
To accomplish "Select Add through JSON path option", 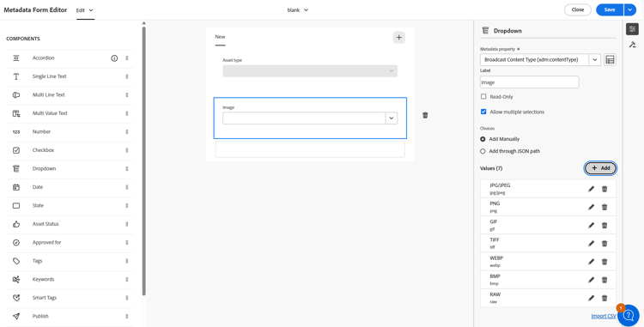I will (483, 151).
